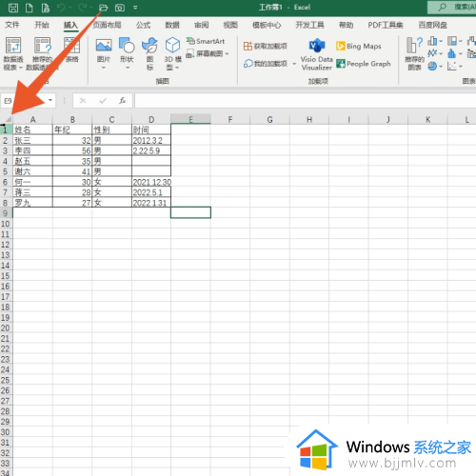Click the 3D 模型 icon
The image size is (476, 476).
tap(172, 53)
